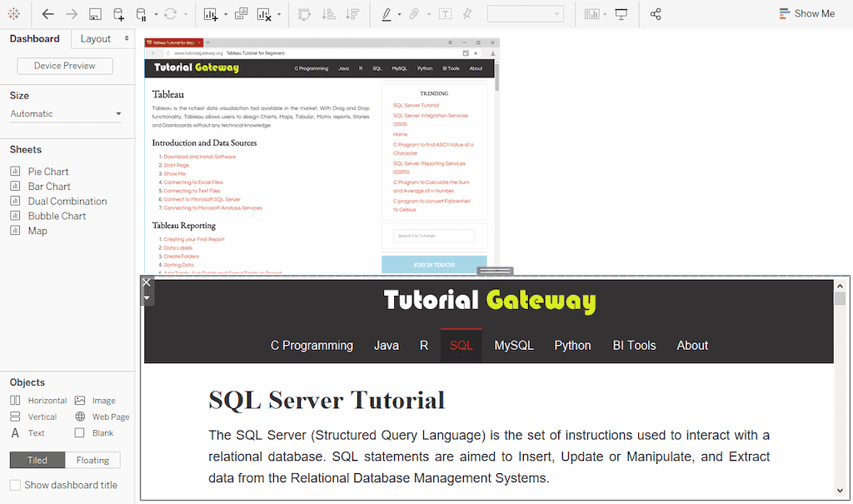
Task: Click the Show/Hide Cards icon
Action: (591, 14)
